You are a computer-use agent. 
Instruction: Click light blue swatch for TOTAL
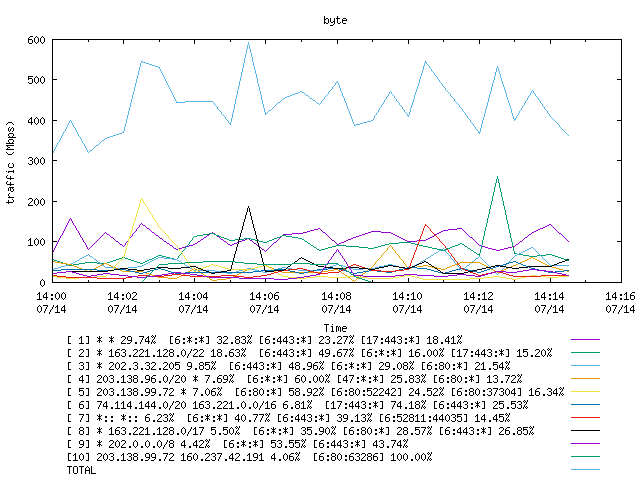585,469
